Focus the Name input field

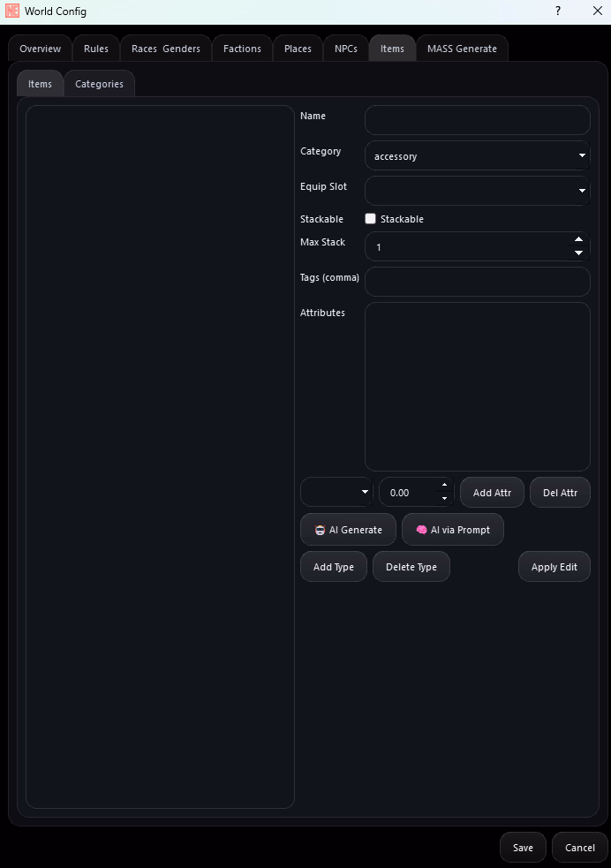tap(477, 120)
